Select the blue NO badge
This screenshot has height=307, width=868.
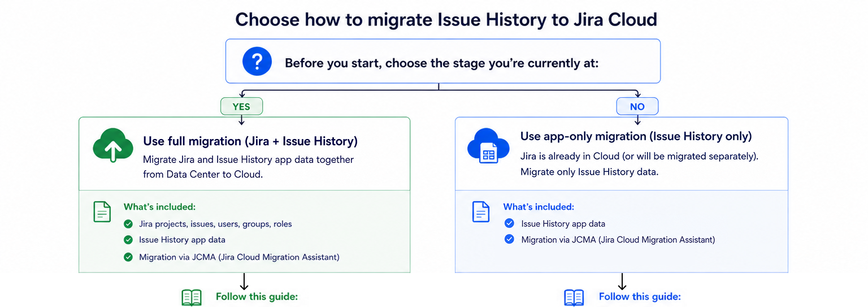coord(637,106)
